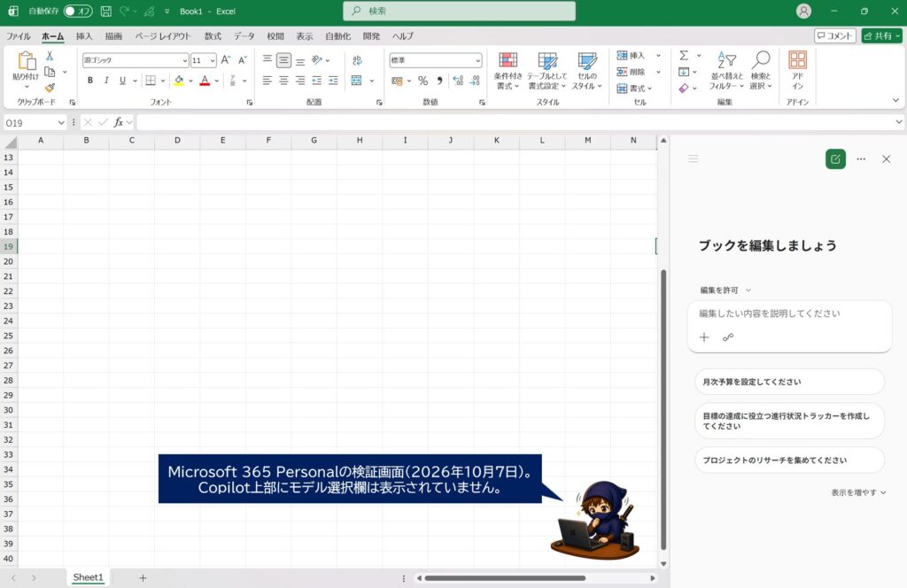Toggle Wrap Text icon

357,60
